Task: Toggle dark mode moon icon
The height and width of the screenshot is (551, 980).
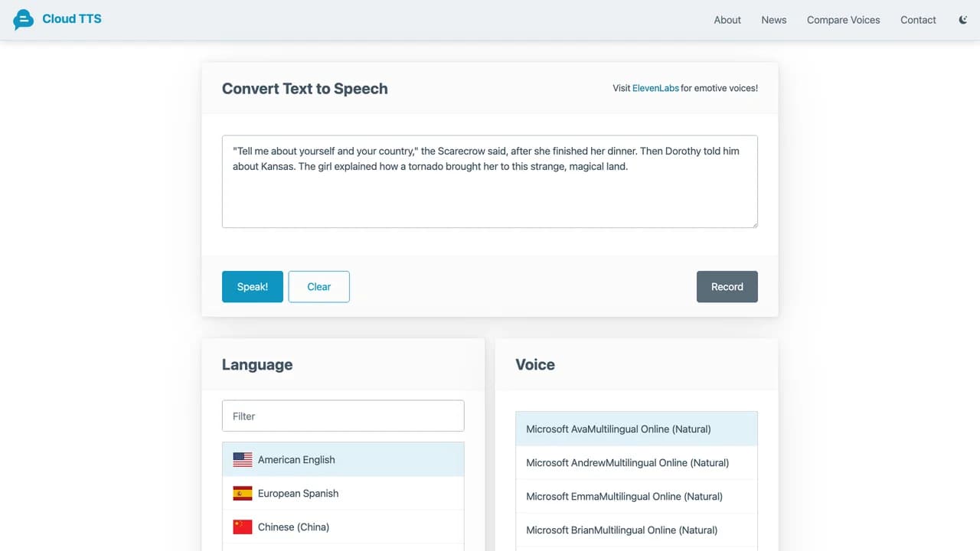Action: [963, 20]
